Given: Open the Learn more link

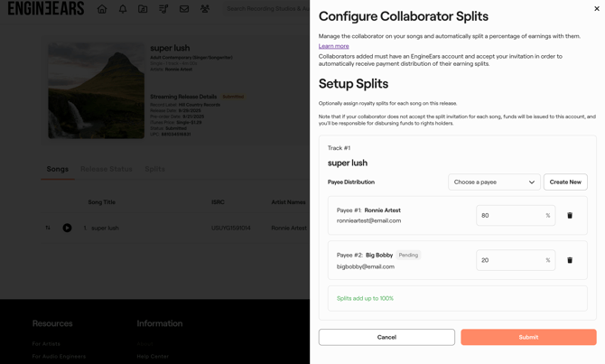Looking at the screenshot, I should point(333,46).
